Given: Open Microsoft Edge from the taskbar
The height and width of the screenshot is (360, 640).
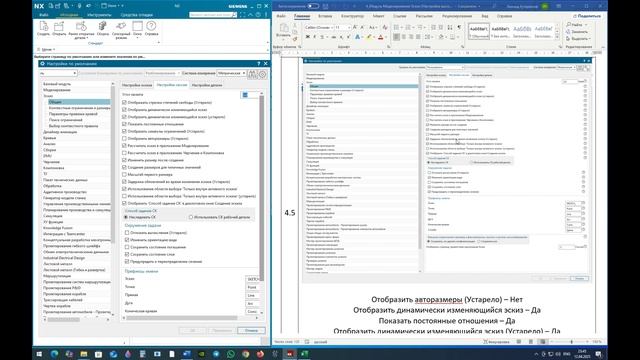Looking at the screenshot, I should pyautogui.click(x=54, y=354).
